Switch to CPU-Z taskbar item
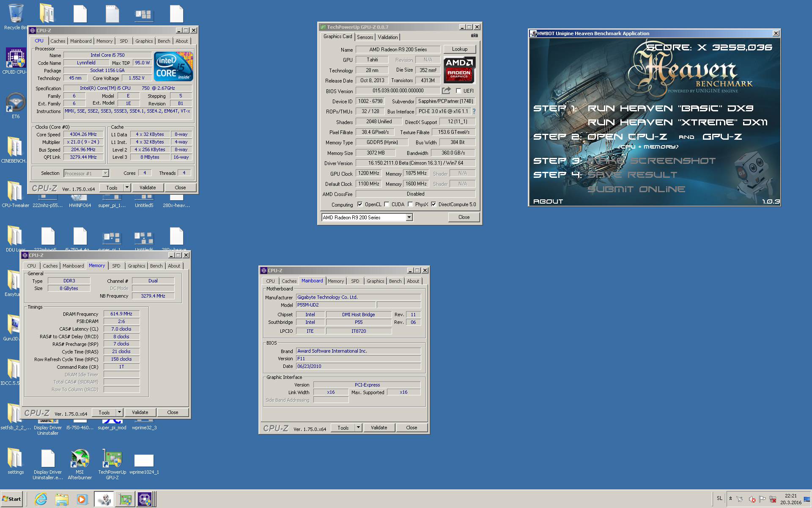Screen dimensions: 812x508 click(145, 499)
